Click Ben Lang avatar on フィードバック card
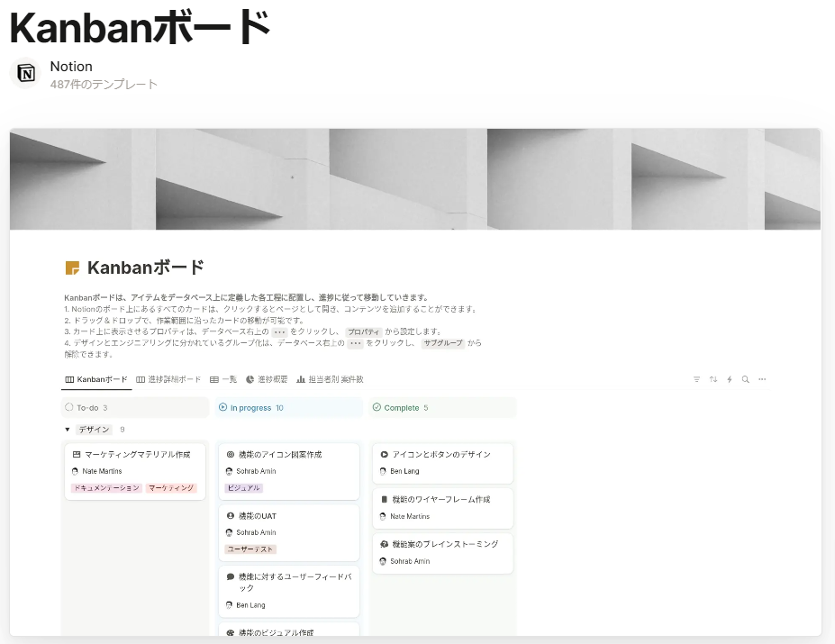This screenshot has width=835, height=644. tap(229, 605)
